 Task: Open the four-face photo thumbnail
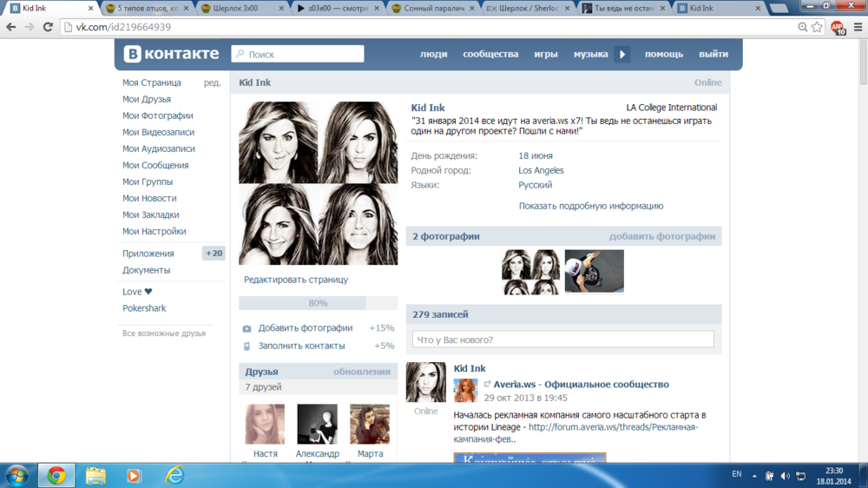(530, 272)
